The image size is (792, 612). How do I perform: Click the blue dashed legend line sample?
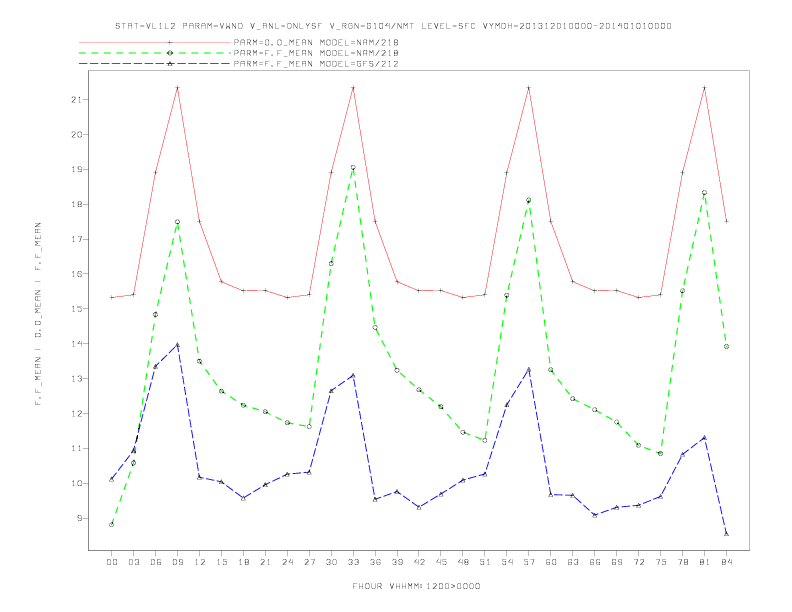[x=155, y=64]
